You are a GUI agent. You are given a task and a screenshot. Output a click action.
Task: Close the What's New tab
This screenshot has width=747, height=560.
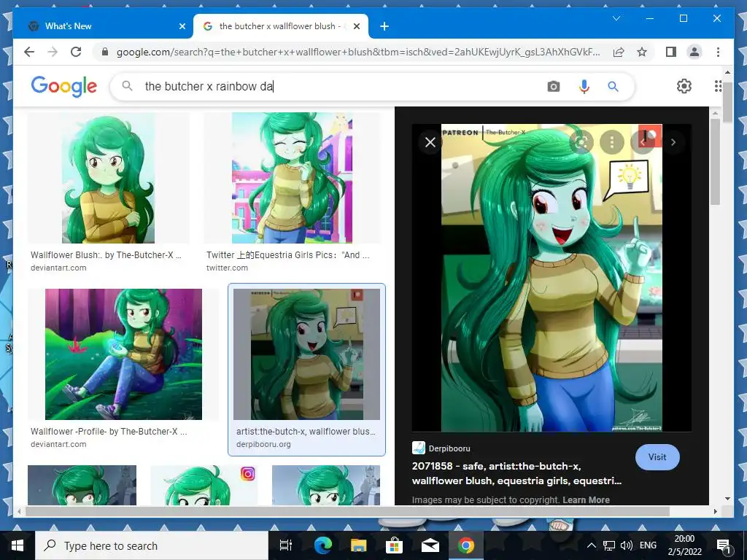click(x=182, y=26)
